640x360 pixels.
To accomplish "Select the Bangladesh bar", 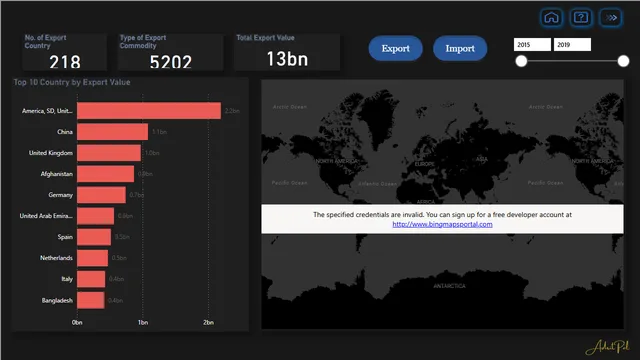I will [91, 300].
